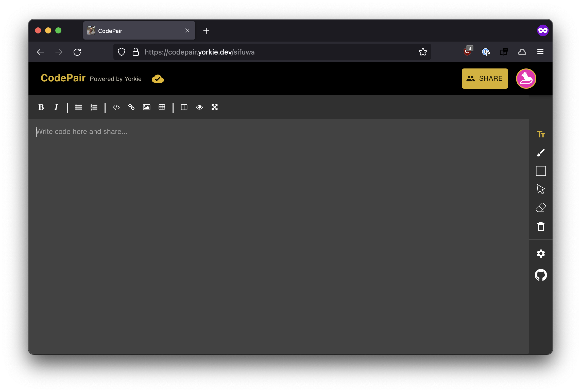Insert a link via the chain icon
Screen dimensions: 581x392
point(131,107)
